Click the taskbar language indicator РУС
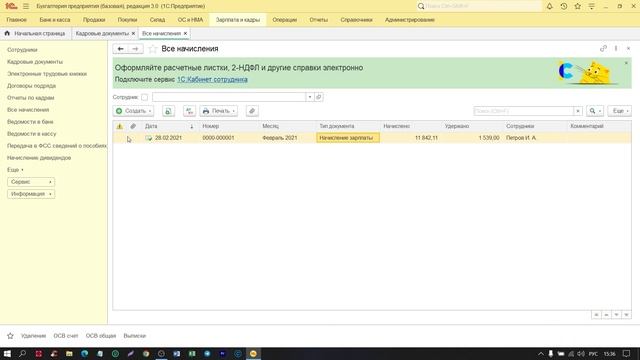 593,354
